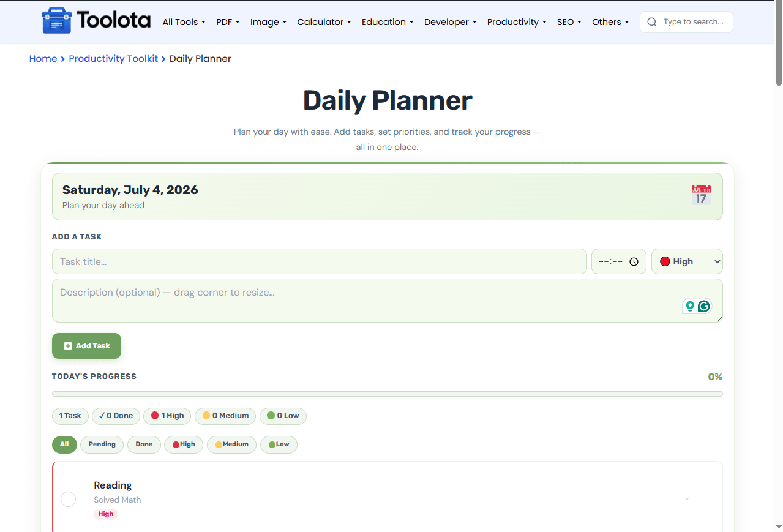Screen dimensions: 783x532
Task: Filter tasks by Pending
Action: [x=102, y=444]
